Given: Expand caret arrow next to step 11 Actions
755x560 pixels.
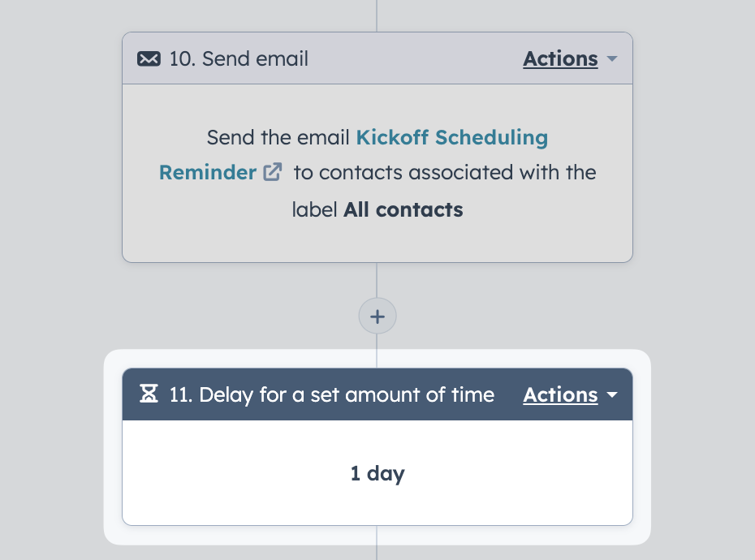Looking at the screenshot, I should point(612,395).
